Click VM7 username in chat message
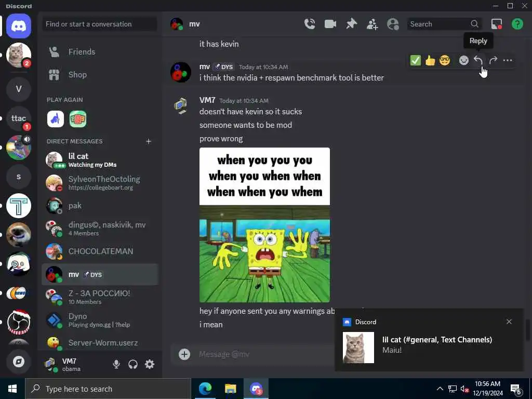 click(207, 100)
